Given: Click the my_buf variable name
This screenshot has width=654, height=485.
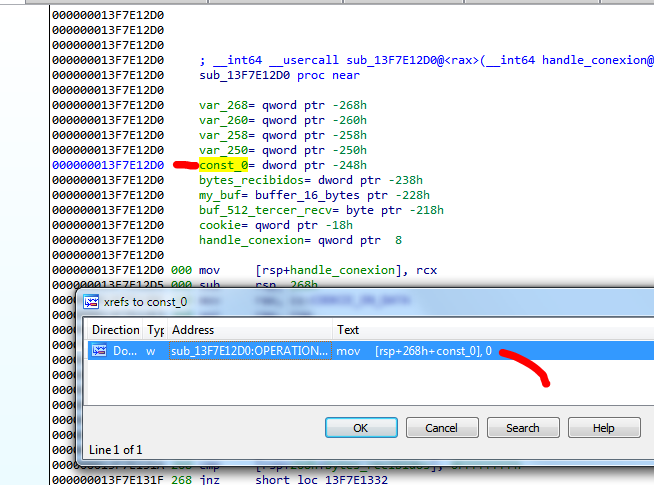Looking at the screenshot, I should (221, 195).
